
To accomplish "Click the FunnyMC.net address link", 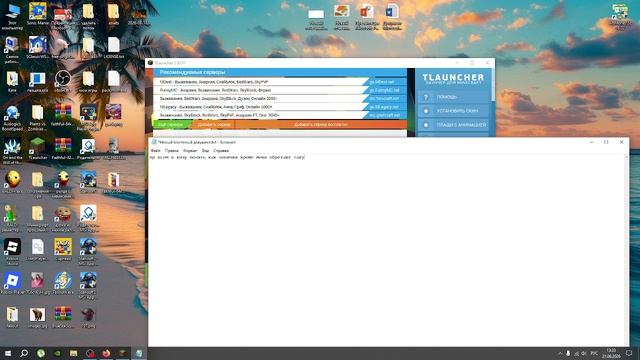I will (x=384, y=90).
